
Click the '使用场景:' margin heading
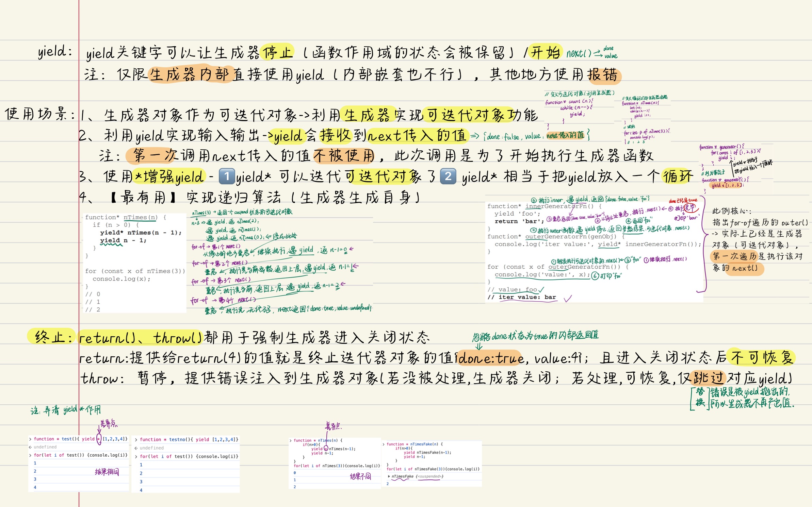pyautogui.click(x=39, y=114)
